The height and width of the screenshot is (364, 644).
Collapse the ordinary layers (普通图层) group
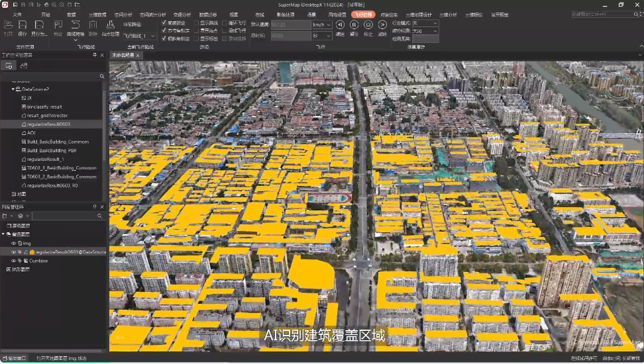tap(3, 234)
